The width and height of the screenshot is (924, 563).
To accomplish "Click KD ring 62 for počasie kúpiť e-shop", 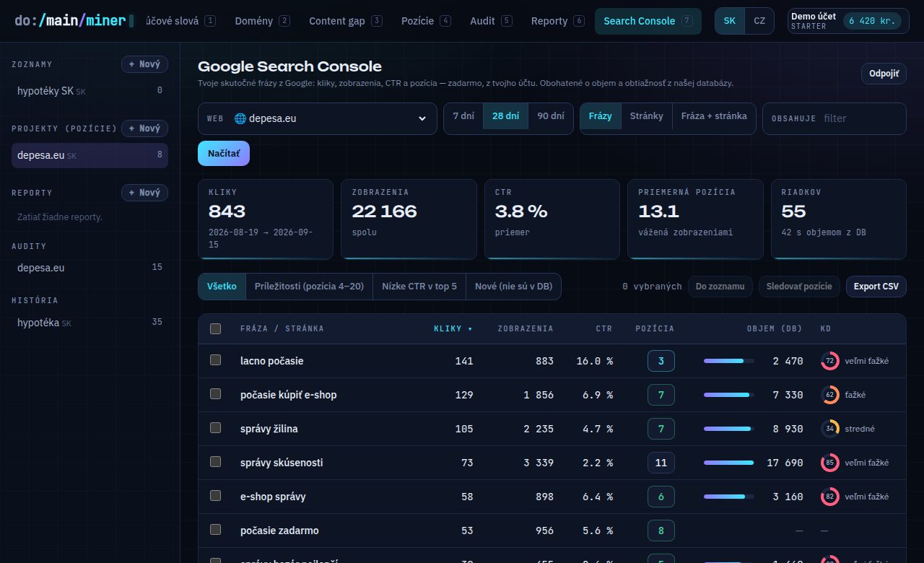I will pos(830,395).
